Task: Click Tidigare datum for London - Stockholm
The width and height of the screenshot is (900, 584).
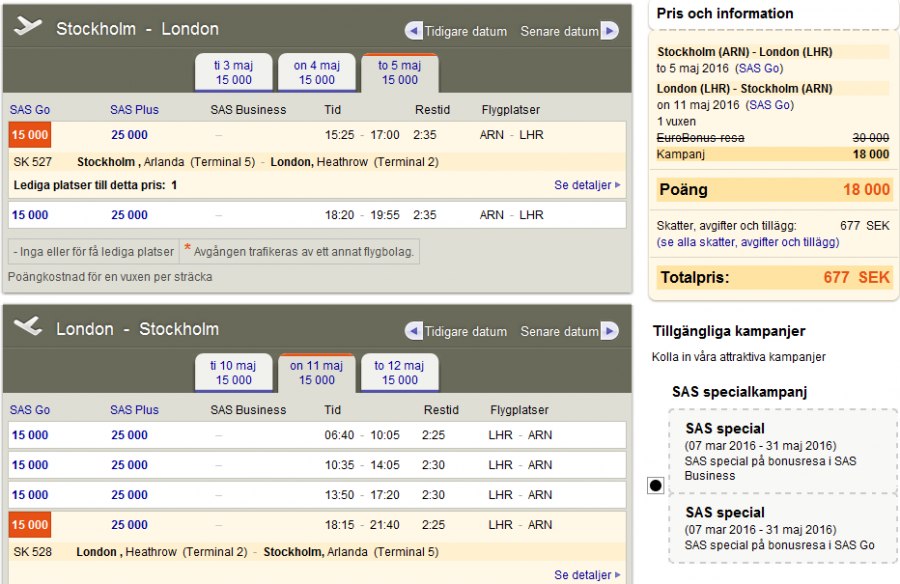Action: (465, 331)
